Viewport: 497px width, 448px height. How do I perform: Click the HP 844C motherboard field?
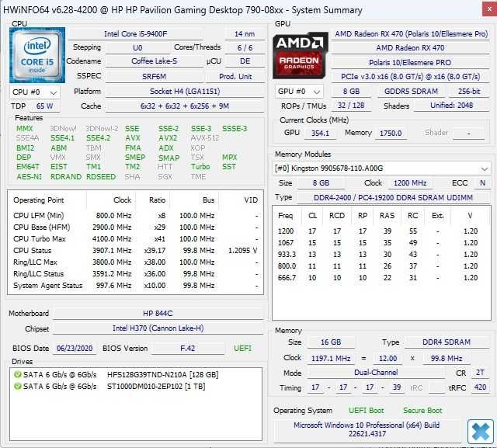point(158,314)
